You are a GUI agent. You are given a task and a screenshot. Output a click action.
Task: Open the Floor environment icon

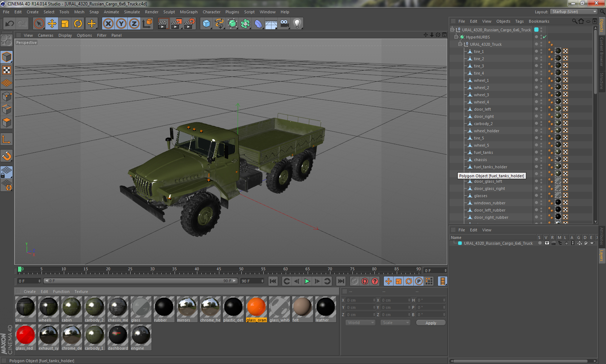(x=271, y=24)
